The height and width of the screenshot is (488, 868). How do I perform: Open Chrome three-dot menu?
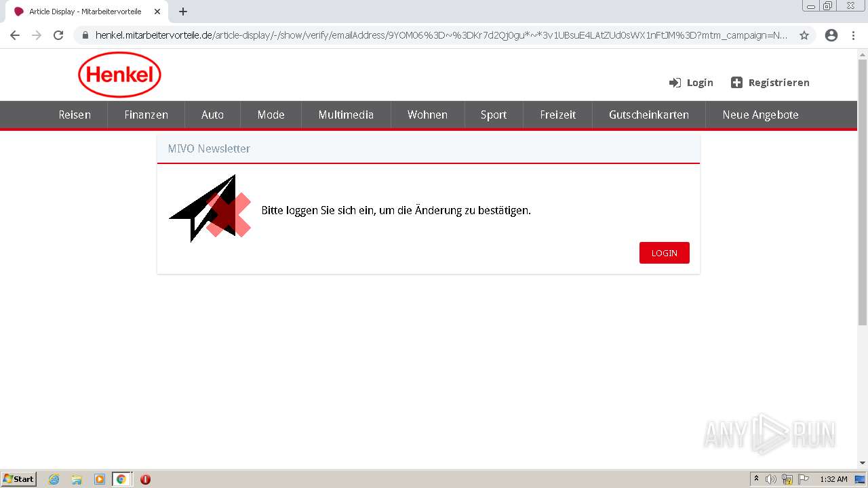point(853,35)
